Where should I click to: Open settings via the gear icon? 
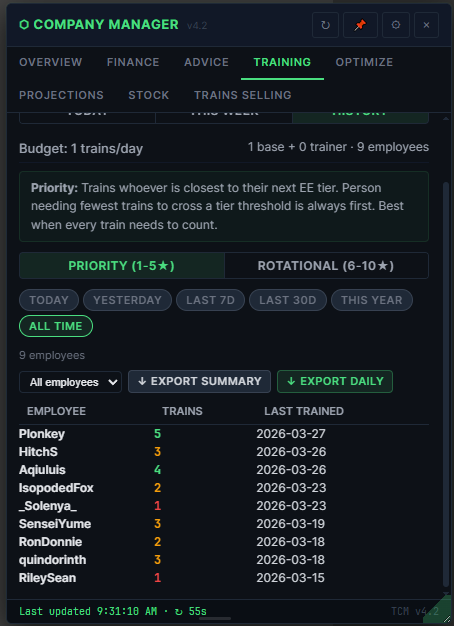[395, 25]
